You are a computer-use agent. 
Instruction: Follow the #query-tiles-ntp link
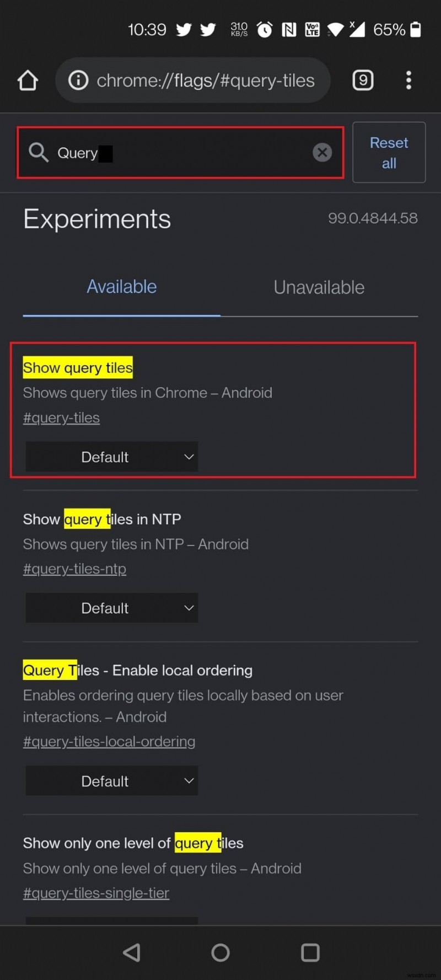click(74, 569)
